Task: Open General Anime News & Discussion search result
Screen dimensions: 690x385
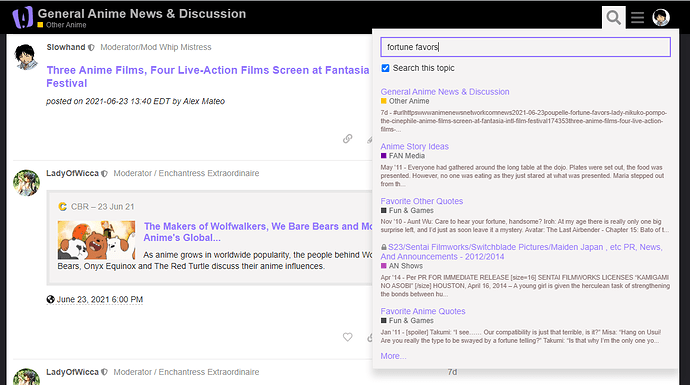Action: click(445, 92)
